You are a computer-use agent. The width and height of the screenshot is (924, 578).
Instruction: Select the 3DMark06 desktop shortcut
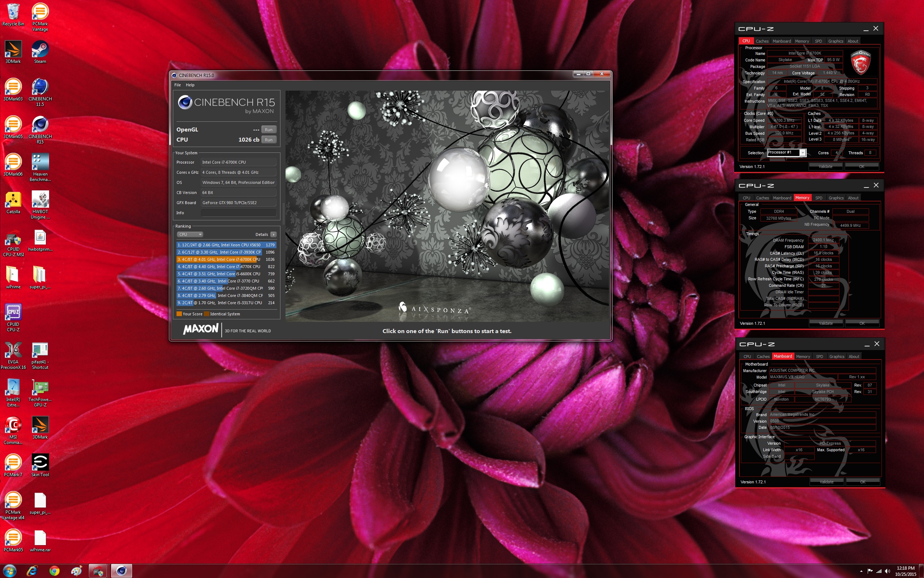click(13, 164)
